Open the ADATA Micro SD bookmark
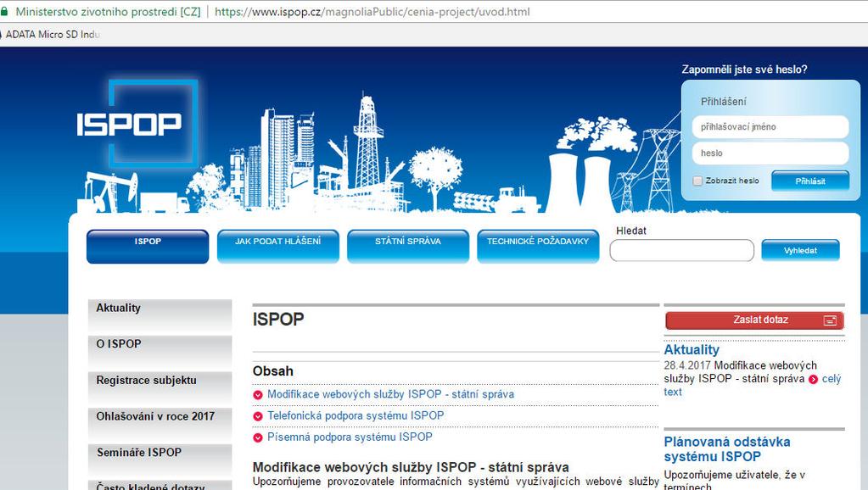Viewport: 868px width, 490px height. click(x=51, y=34)
